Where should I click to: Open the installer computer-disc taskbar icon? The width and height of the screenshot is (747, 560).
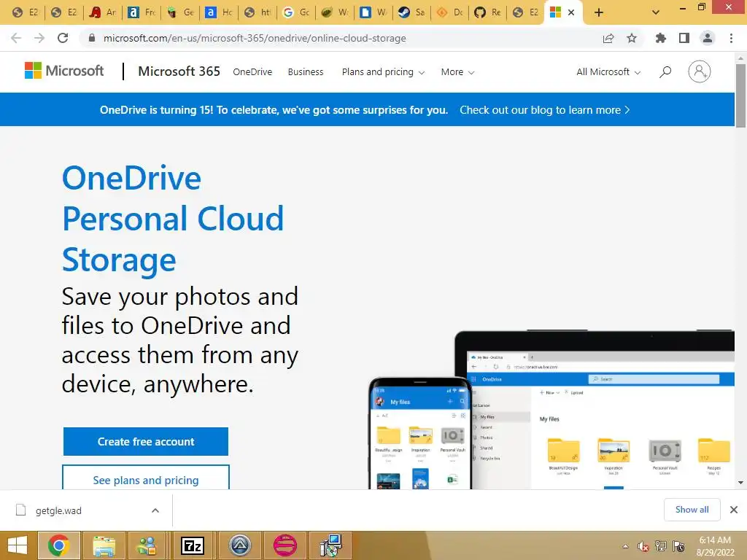[330, 545]
